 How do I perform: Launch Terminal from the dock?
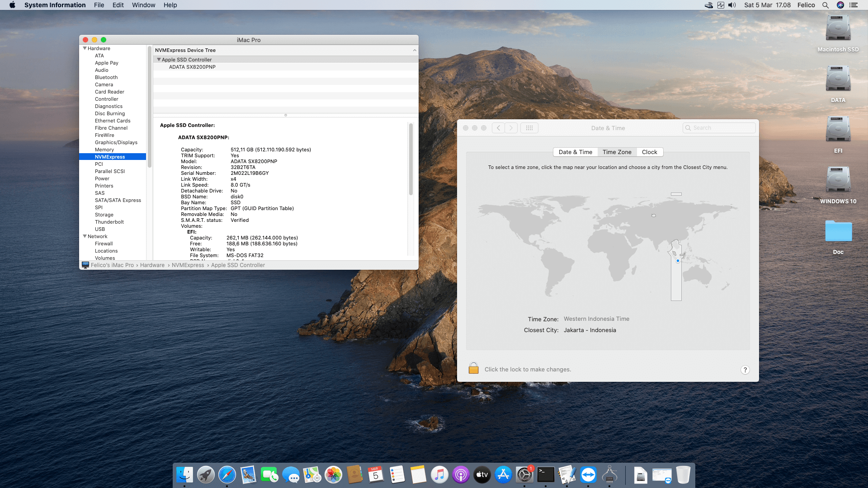(546, 475)
